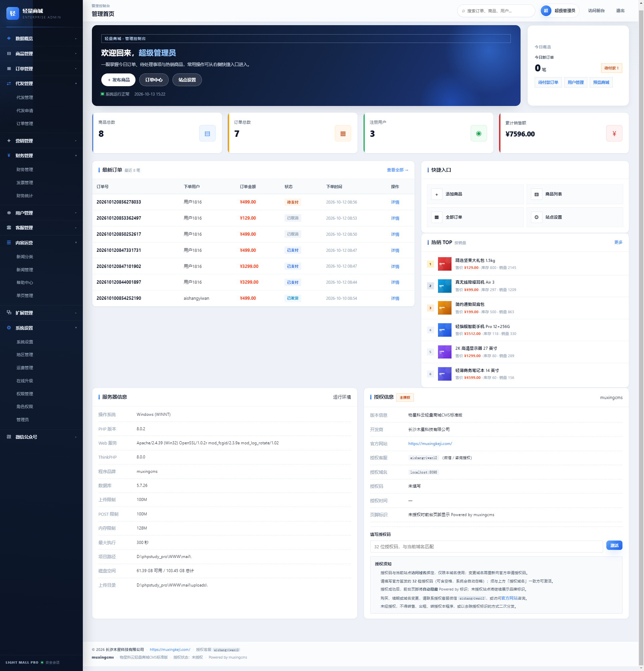Collapse the 系统设置 menu group
This screenshot has height=671, width=644.
[x=76, y=328]
